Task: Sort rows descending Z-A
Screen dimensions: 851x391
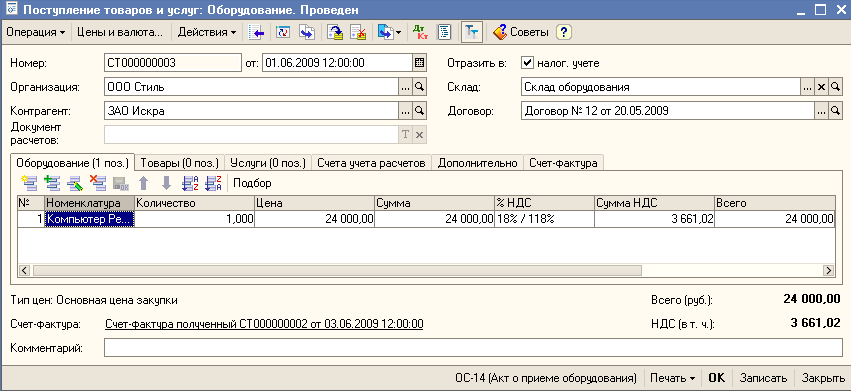Action: [x=214, y=183]
